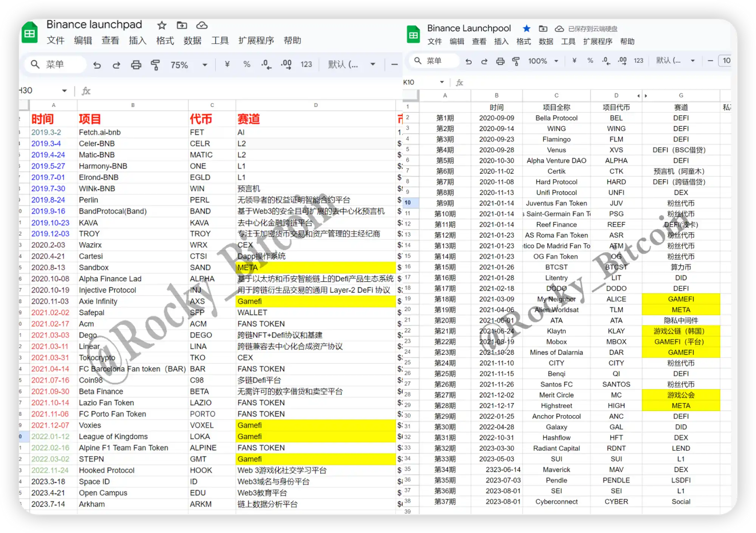This screenshot has height=533, width=756.
Task: Open 工具 menu in Binance Launchpool
Action: coord(568,42)
